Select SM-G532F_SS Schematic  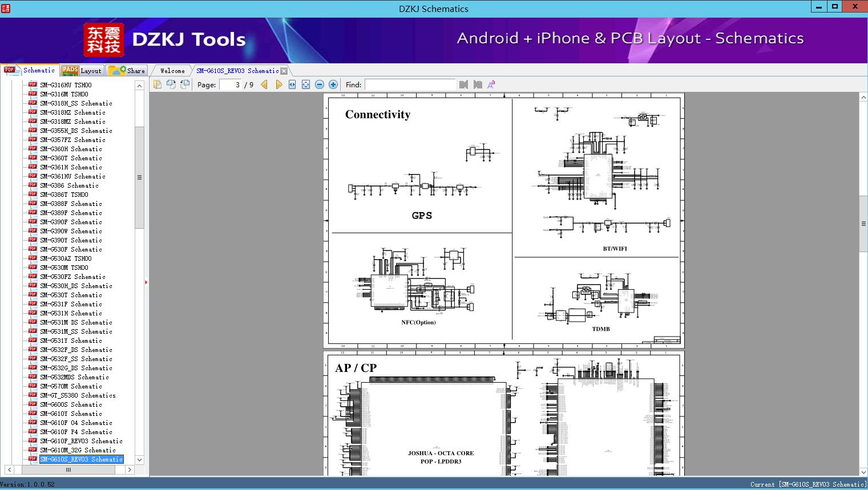76,359
